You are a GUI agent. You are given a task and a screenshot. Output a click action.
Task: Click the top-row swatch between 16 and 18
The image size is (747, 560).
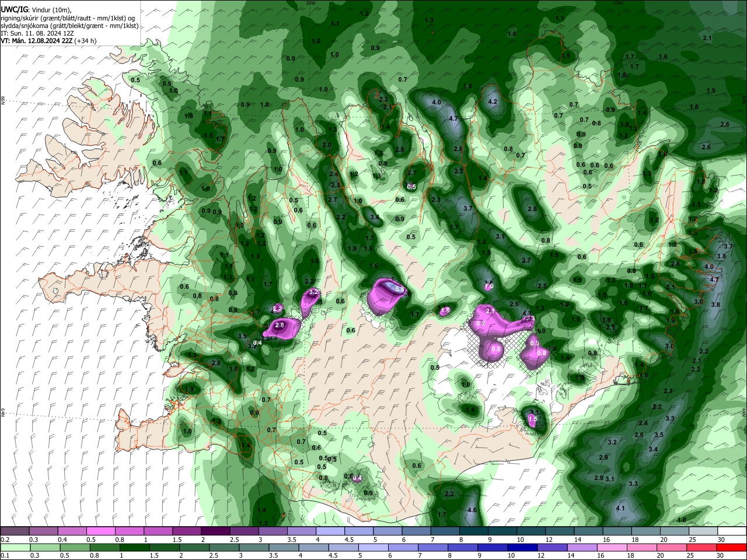tap(617, 531)
